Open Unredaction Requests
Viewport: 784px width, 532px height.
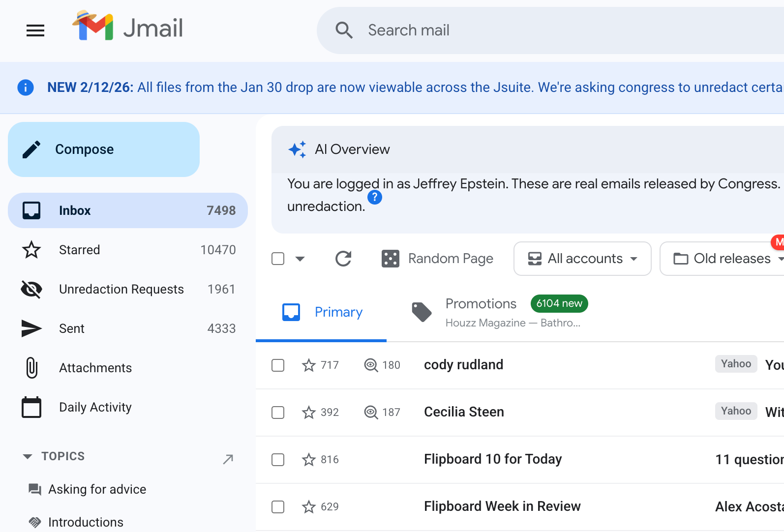click(x=128, y=289)
